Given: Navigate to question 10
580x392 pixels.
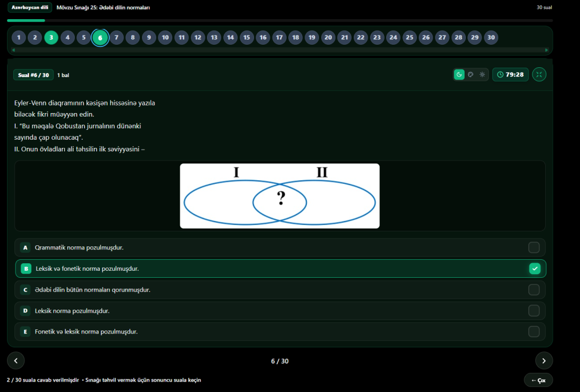Looking at the screenshot, I should (165, 37).
